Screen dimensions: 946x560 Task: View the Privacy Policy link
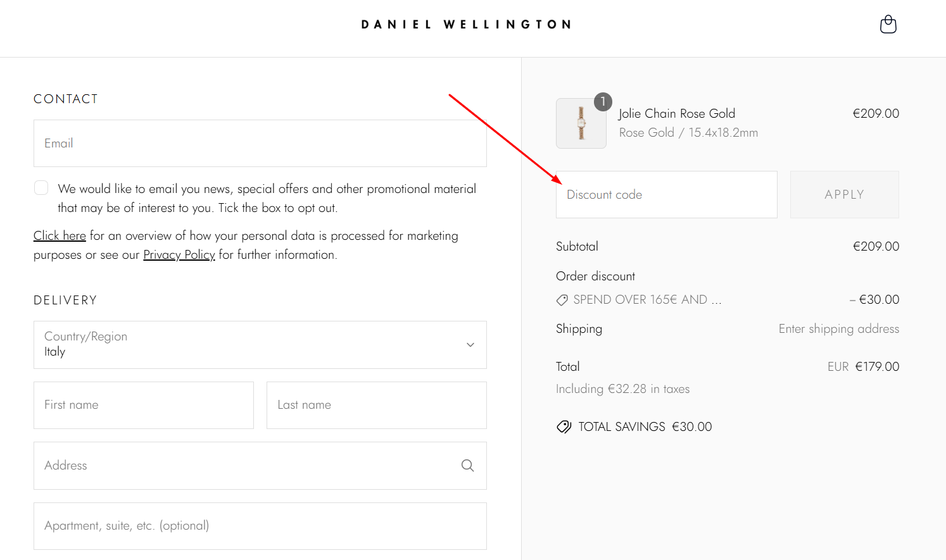click(x=179, y=254)
